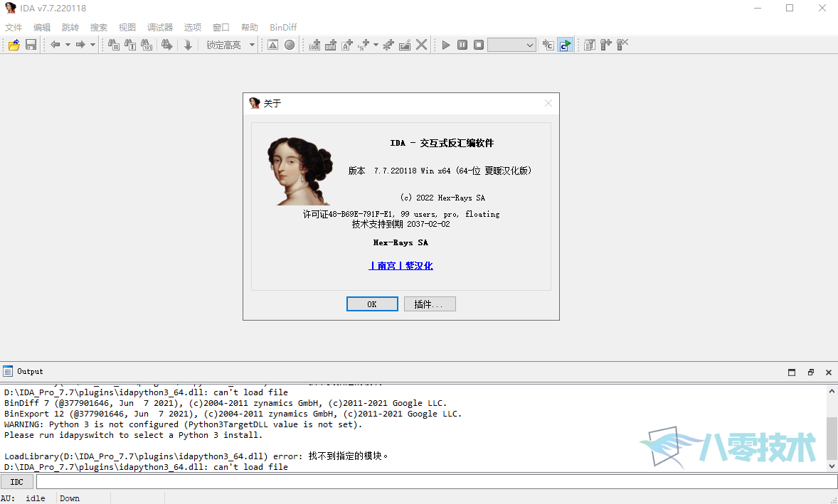Maximize the Output panel
The height and width of the screenshot is (504, 838).
click(x=792, y=372)
